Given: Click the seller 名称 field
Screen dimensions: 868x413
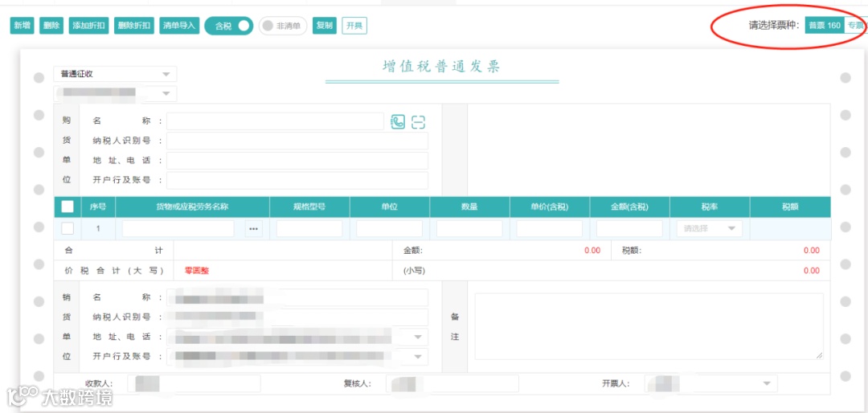Looking at the screenshot, I should pyautogui.click(x=297, y=297).
